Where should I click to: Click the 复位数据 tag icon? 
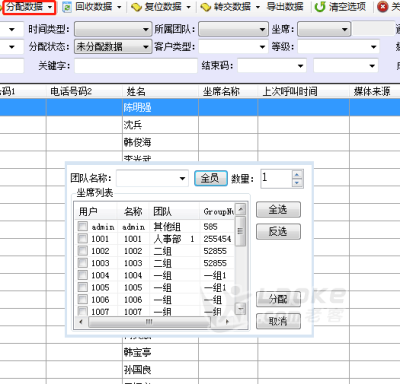click(136, 7)
